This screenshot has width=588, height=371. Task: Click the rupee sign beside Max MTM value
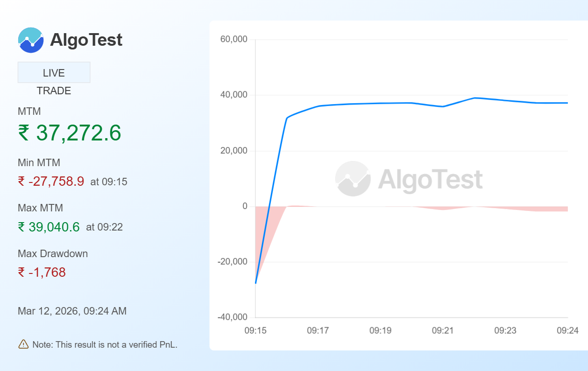click(x=22, y=227)
